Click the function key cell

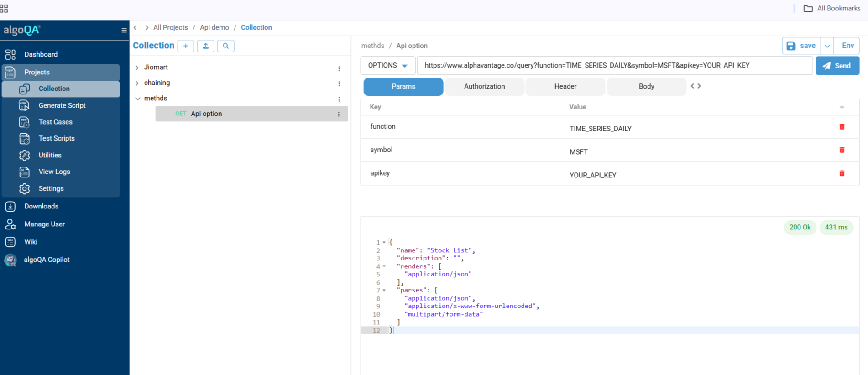pos(383,127)
